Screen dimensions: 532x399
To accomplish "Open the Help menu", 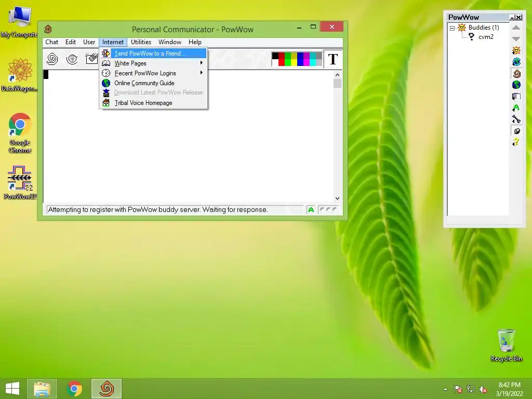I will (x=195, y=42).
